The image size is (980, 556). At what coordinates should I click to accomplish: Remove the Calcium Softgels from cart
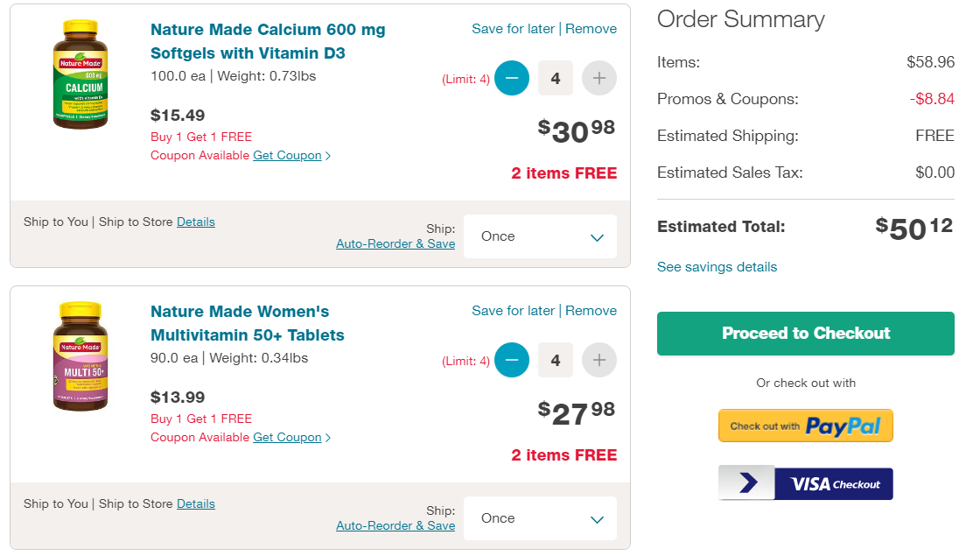(x=591, y=29)
